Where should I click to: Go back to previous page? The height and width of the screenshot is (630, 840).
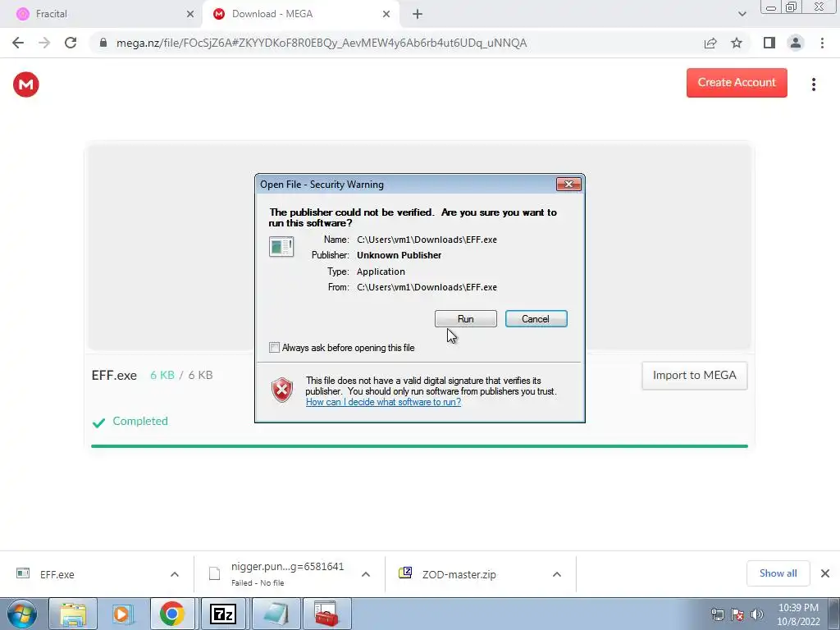coord(18,43)
